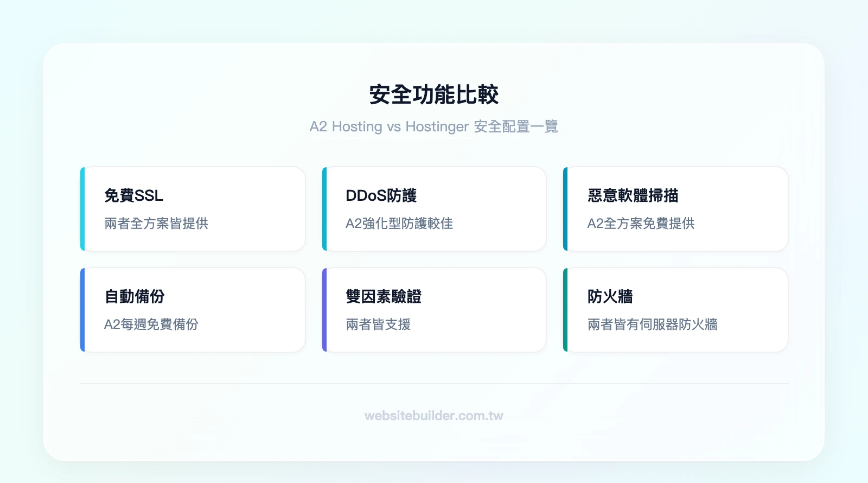Viewport: 868px width, 483px height.
Task: Click the 雙因素驗證 card title
Action: click(x=384, y=296)
